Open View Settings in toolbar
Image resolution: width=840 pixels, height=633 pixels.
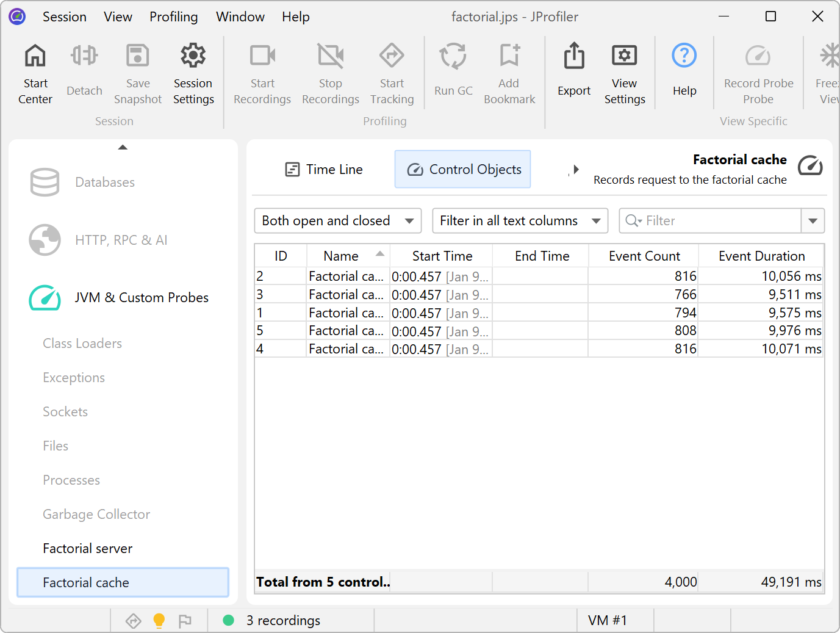point(624,57)
